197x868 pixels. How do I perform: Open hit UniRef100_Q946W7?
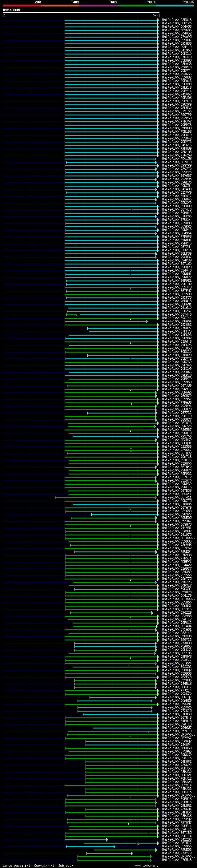177,728
